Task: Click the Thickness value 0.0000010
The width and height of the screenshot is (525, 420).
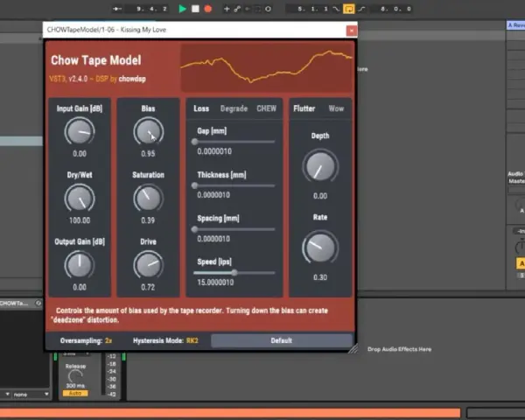Action: click(x=213, y=195)
